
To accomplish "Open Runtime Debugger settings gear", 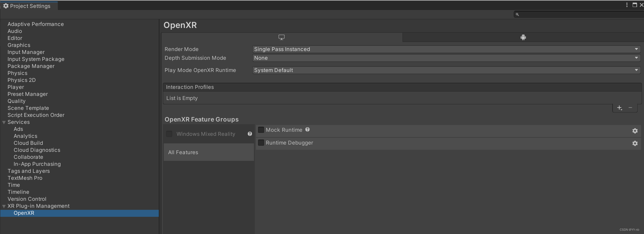I will [x=635, y=143].
